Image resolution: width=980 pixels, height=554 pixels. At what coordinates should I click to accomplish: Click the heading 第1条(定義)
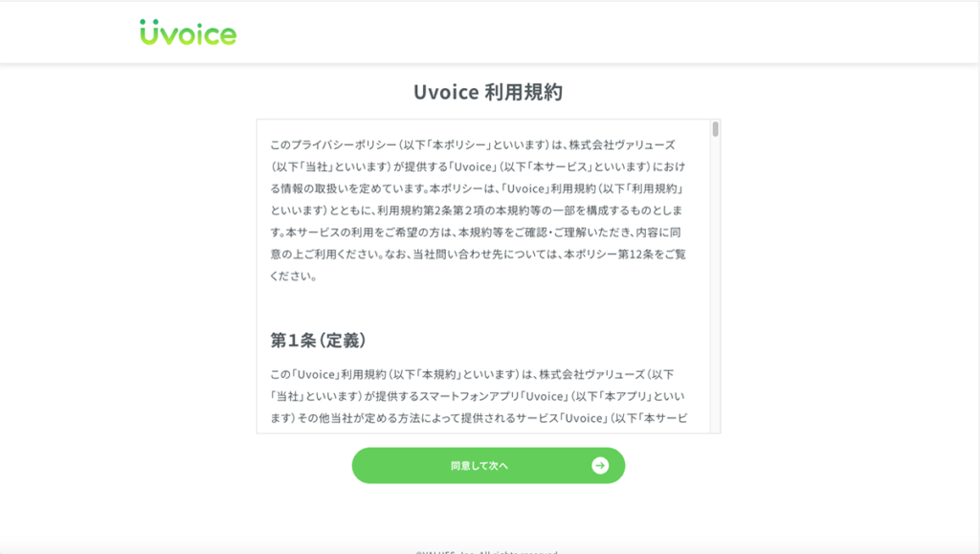318,341
